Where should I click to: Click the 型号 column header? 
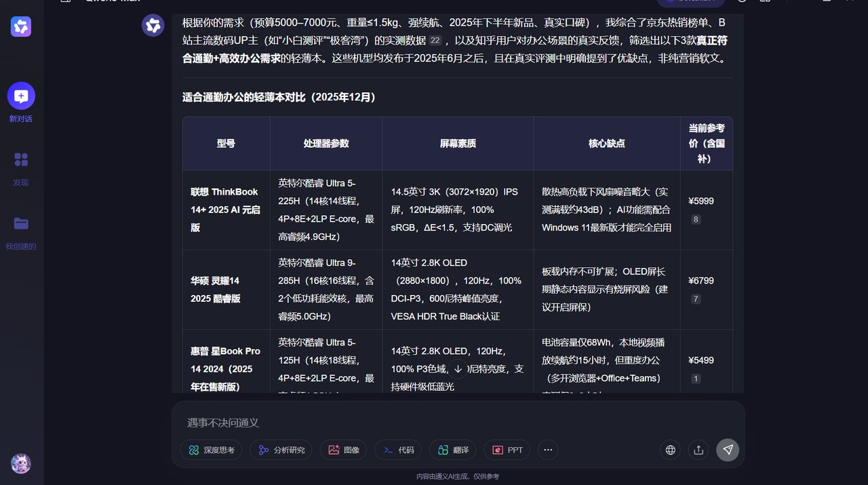point(226,143)
